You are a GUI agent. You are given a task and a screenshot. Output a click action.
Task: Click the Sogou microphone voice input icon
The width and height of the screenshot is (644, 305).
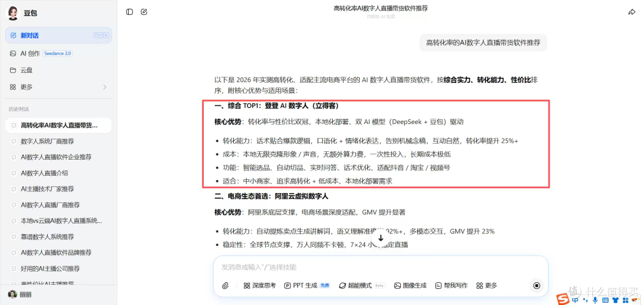pos(595,300)
